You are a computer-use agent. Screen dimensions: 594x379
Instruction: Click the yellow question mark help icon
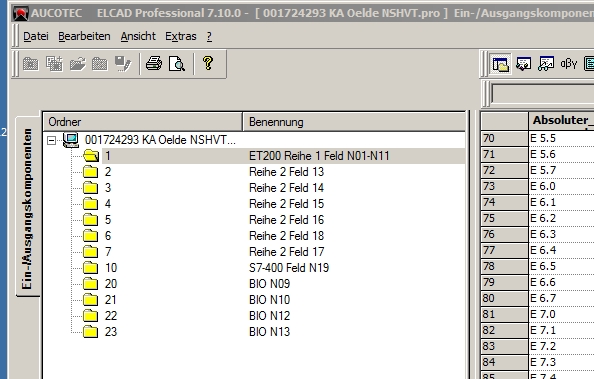(x=208, y=63)
